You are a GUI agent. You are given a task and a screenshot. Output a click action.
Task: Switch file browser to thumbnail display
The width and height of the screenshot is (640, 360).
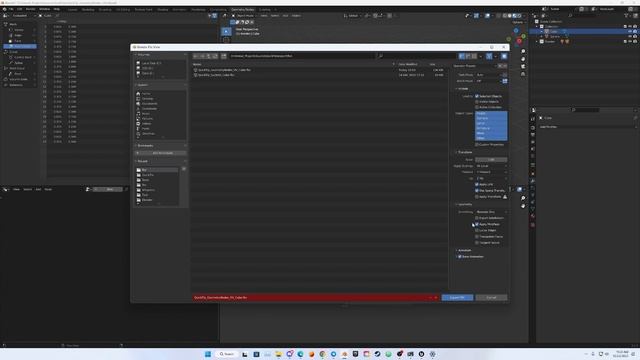pyautogui.click(x=474, y=56)
